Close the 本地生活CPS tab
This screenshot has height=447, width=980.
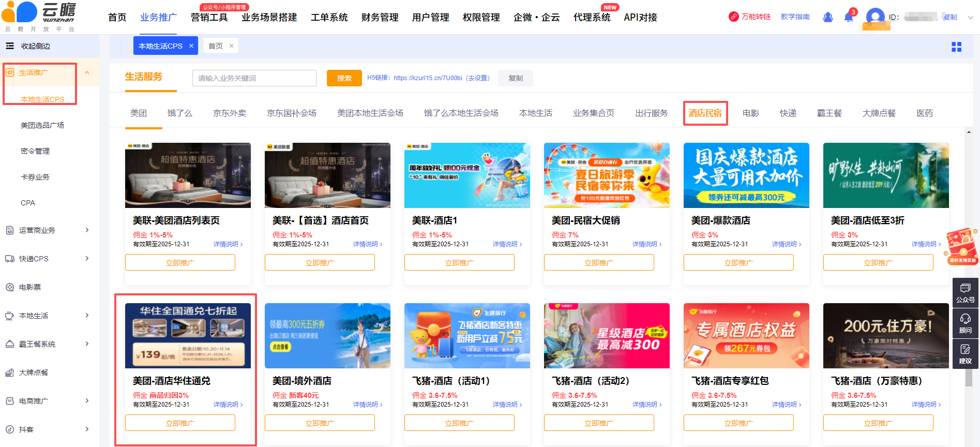pyautogui.click(x=191, y=46)
